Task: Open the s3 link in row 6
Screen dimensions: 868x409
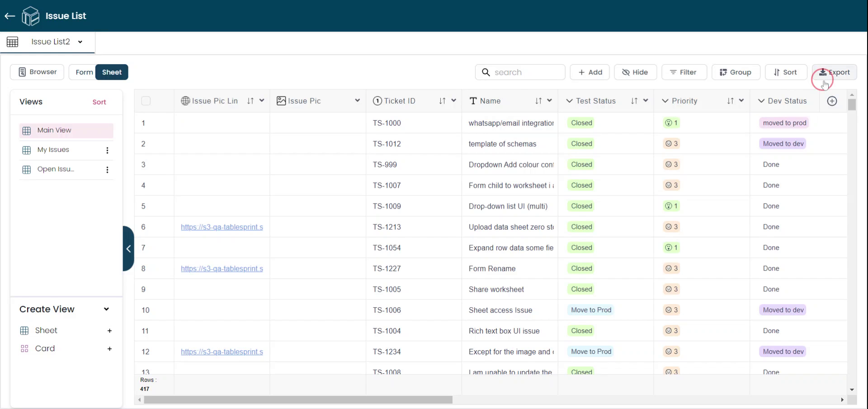Action: point(222,227)
